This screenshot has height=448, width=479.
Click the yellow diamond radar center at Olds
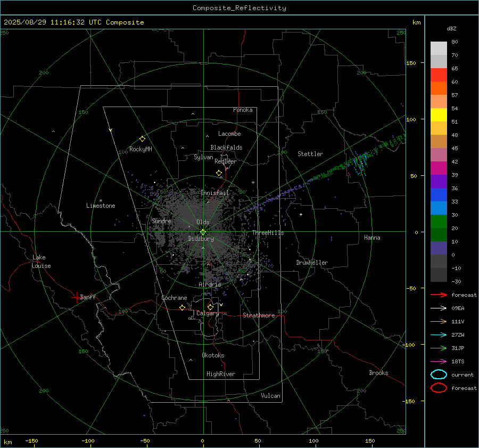(x=203, y=232)
